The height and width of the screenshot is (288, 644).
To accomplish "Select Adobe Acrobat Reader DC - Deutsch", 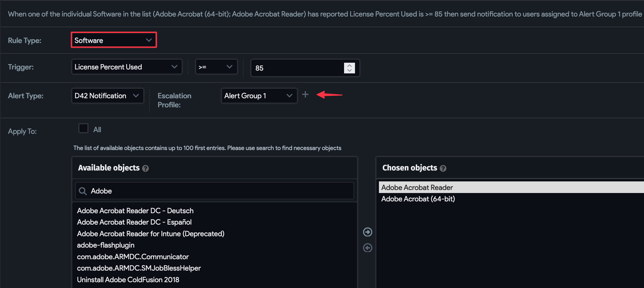I will click(x=135, y=210).
